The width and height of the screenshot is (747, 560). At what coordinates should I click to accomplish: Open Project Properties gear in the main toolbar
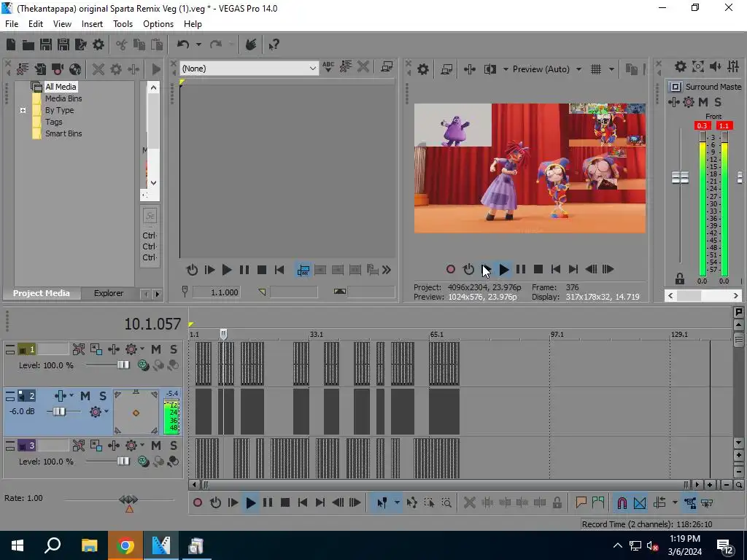[x=98, y=44]
